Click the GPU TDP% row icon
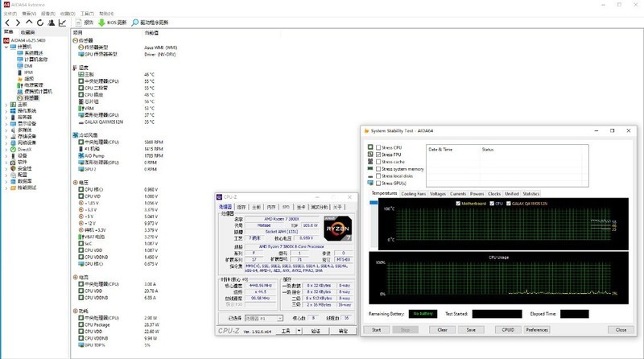Image resolution: width=644 pixels, height=359 pixels. 81,345
